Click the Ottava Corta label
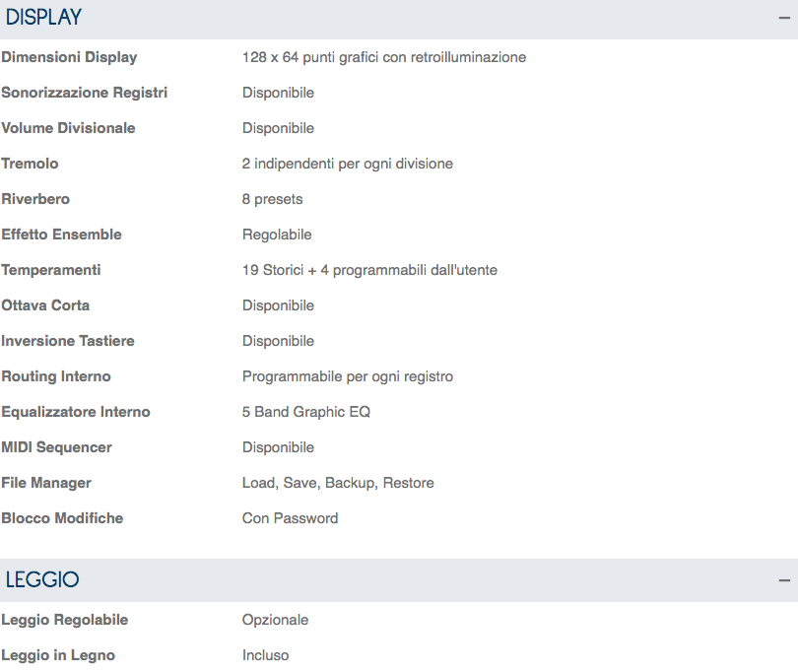 [x=45, y=305]
